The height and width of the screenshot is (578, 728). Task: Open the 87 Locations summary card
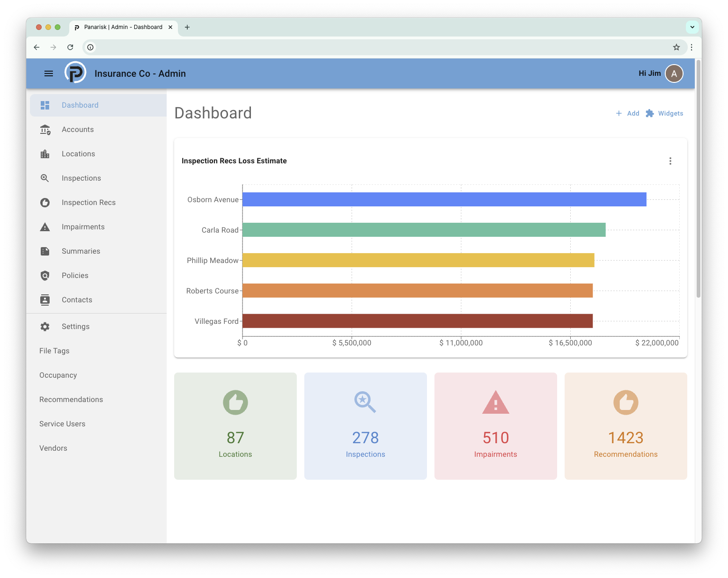coord(235,426)
